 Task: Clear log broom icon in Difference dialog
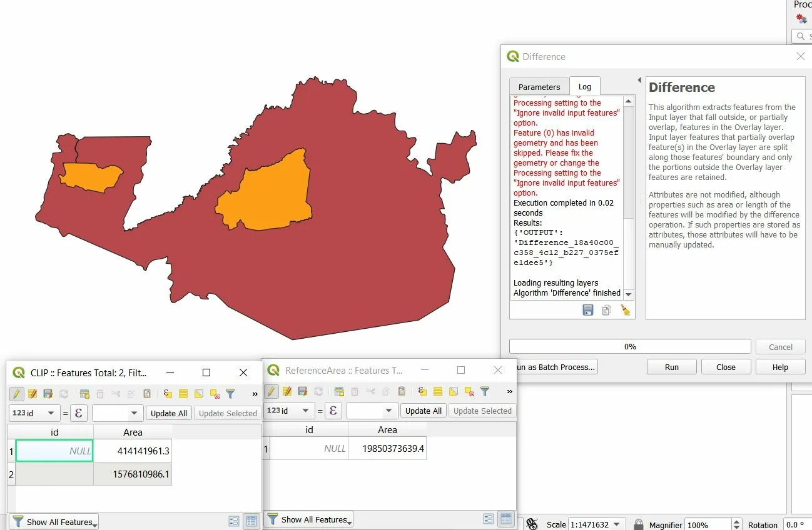pyautogui.click(x=625, y=310)
